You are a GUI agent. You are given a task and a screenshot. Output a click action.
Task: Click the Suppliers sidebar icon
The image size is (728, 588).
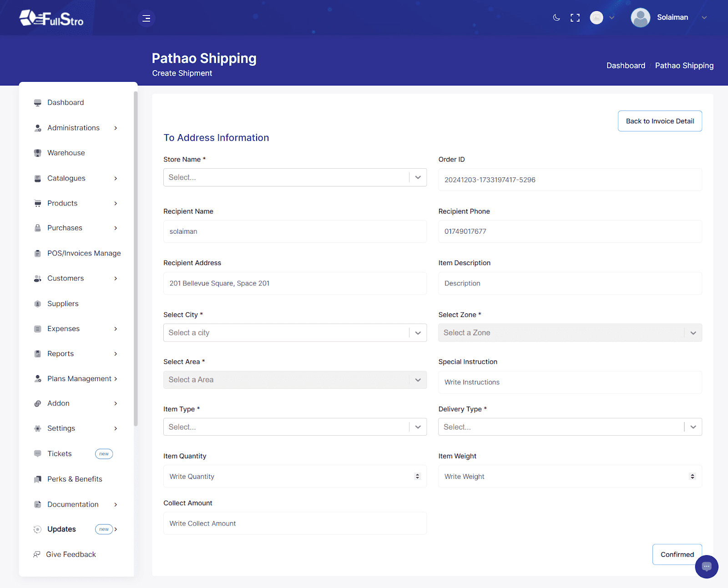point(38,304)
